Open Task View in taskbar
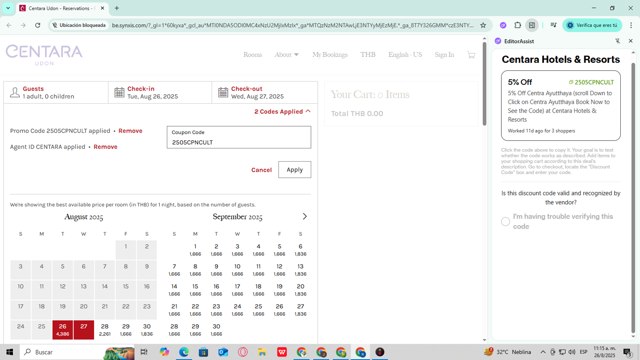 pos(144,352)
